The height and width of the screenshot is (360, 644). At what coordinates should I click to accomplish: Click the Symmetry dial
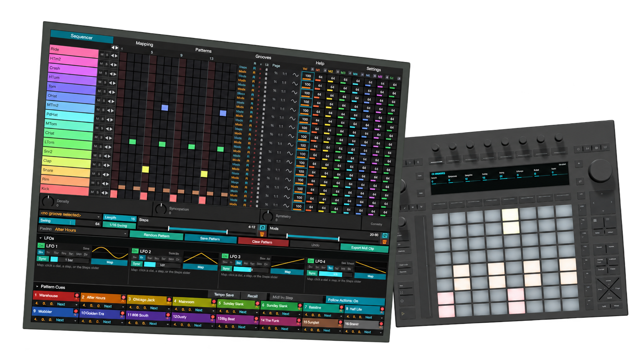[268, 216]
